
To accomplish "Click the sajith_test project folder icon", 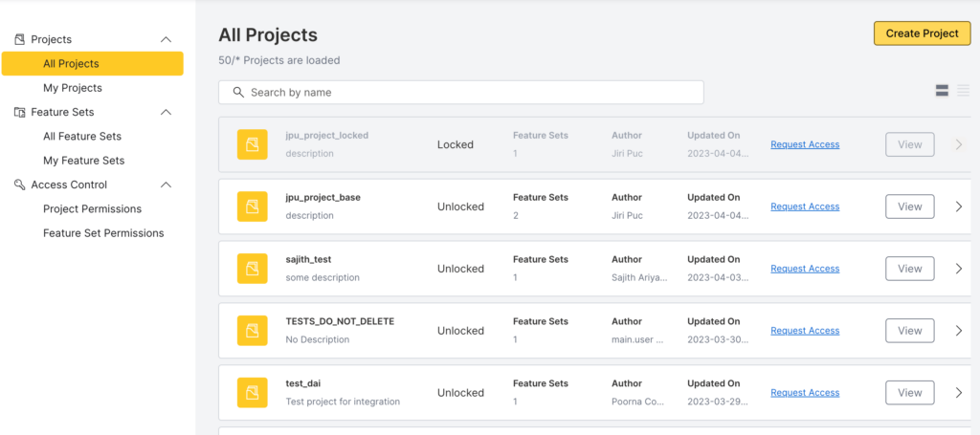I will pyautogui.click(x=253, y=269).
